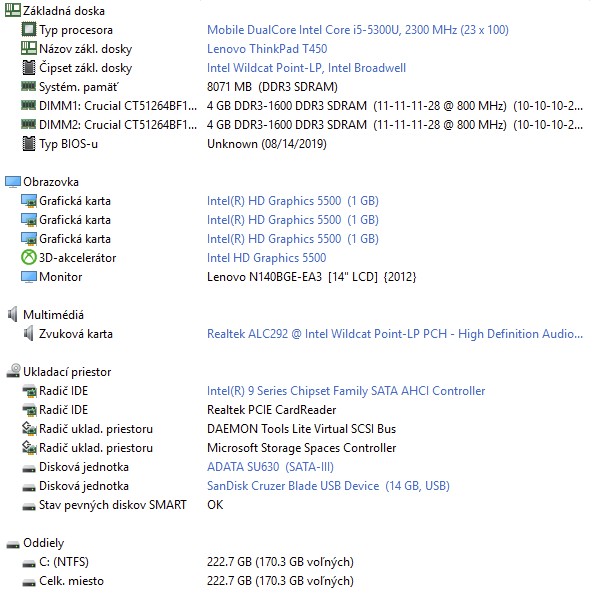Click the DIMM1 memory module icon
The image size is (614, 598).
[29, 105]
